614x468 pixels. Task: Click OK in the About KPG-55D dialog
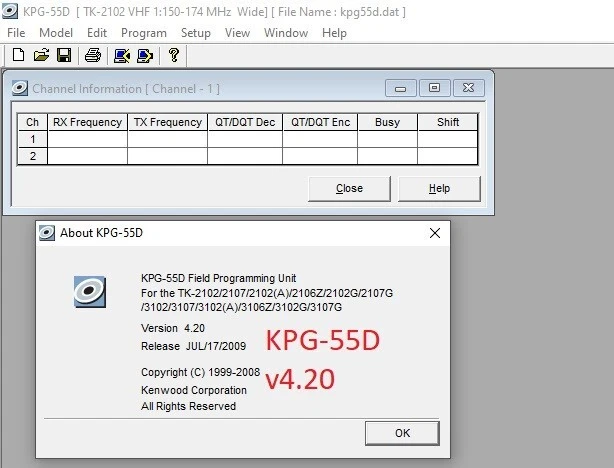[x=402, y=433]
